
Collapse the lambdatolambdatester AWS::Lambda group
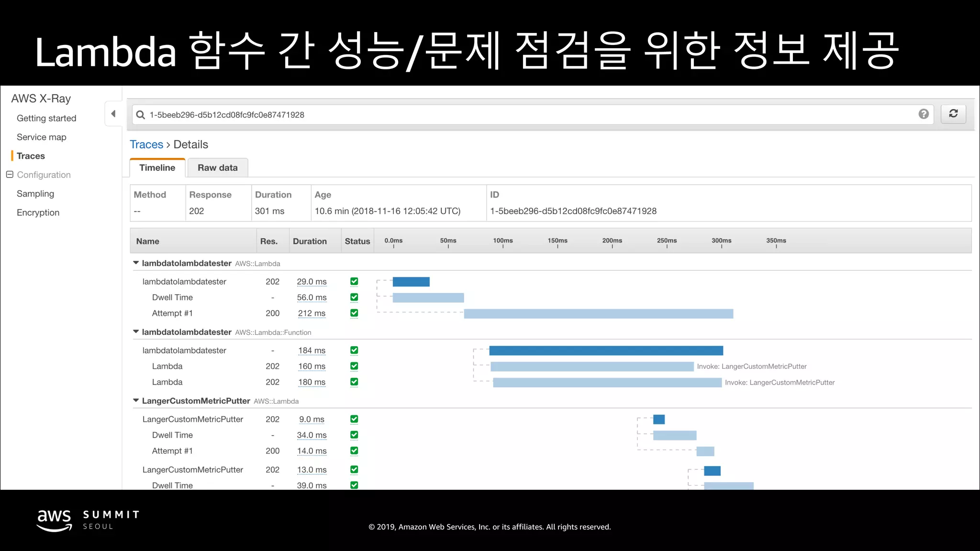[x=136, y=263]
